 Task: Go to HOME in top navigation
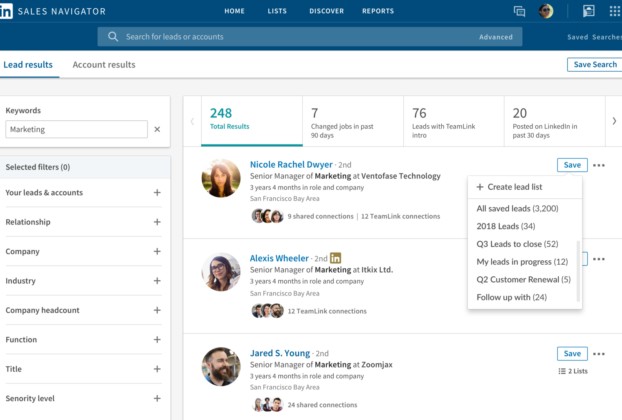[x=234, y=11]
